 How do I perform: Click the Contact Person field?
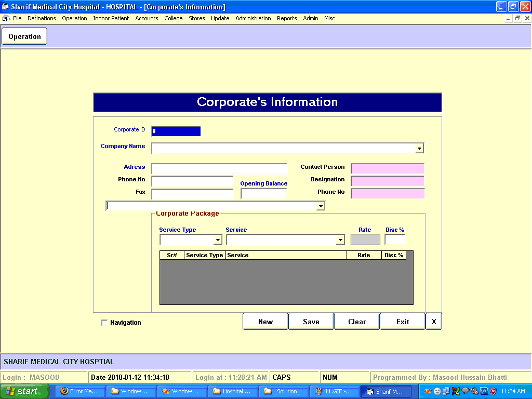click(388, 169)
